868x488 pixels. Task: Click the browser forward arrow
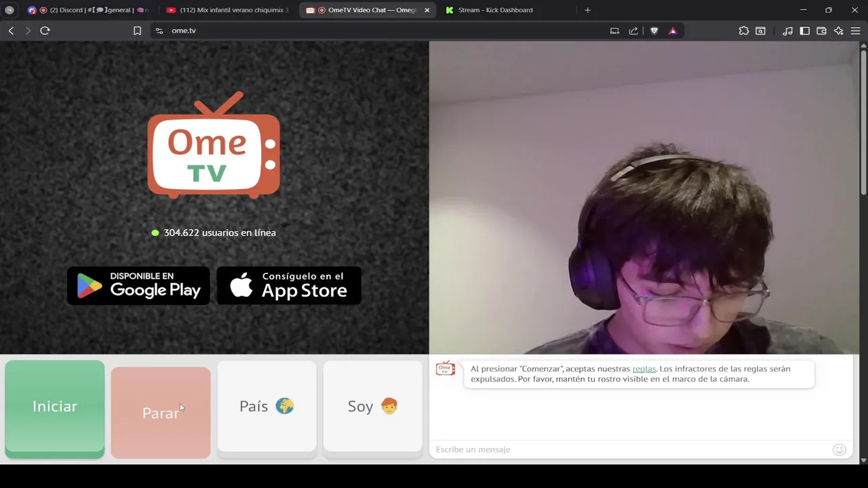[28, 30]
